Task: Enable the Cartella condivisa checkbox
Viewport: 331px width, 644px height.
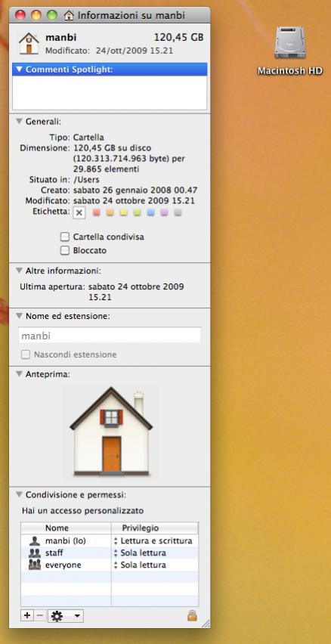Action: 65,237
